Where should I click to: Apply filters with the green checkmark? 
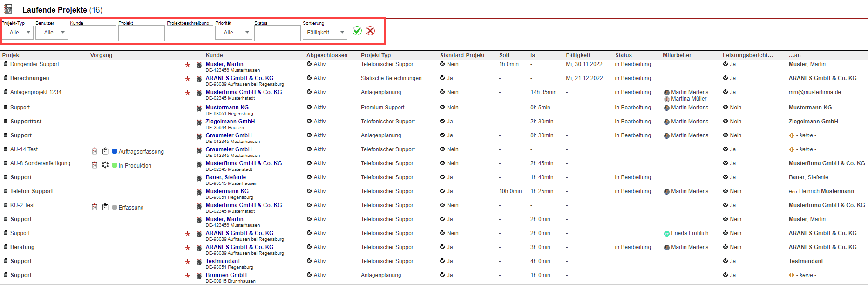(357, 31)
